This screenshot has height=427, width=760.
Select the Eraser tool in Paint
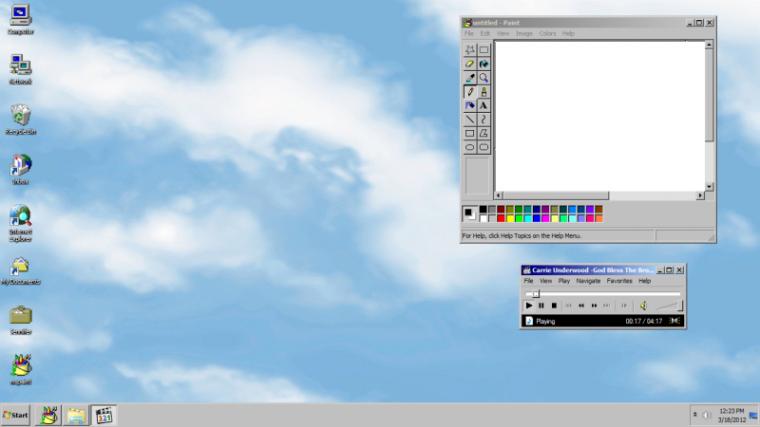tap(470, 64)
